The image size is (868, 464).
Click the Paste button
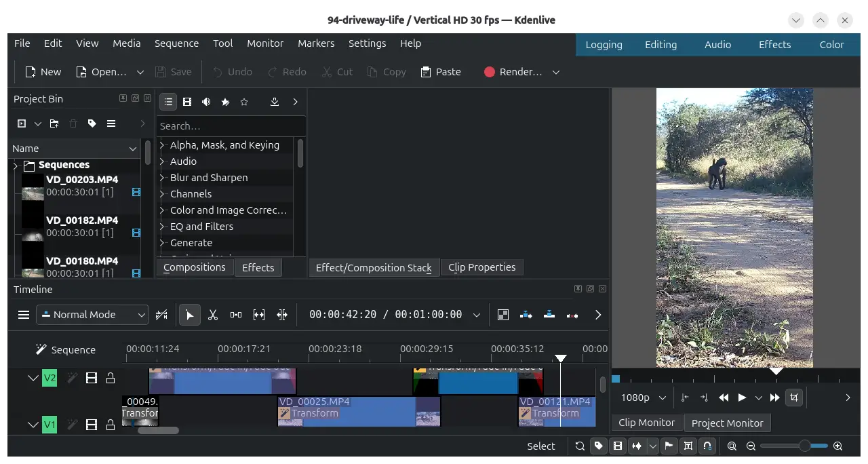pyautogui.click(x=441, y=72)
